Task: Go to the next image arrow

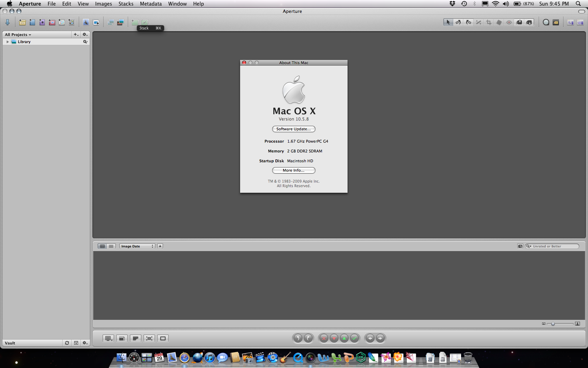Action: tap(380, 338)
